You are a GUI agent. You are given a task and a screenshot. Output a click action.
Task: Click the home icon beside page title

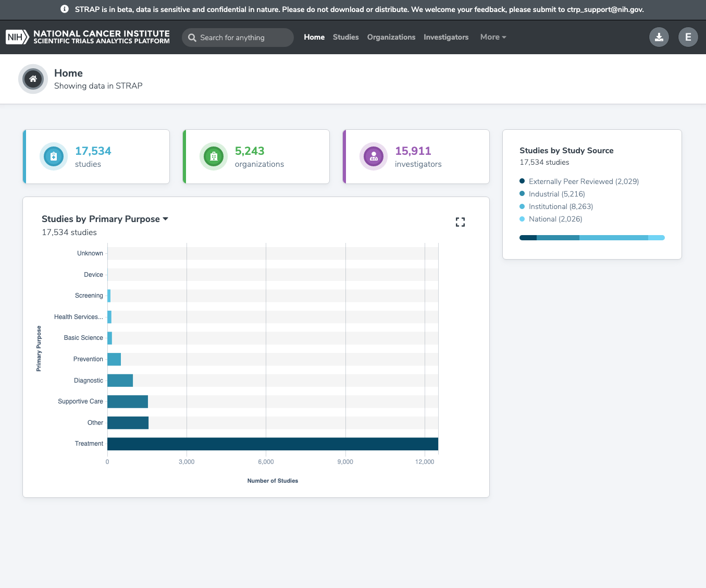coord(33,79)
